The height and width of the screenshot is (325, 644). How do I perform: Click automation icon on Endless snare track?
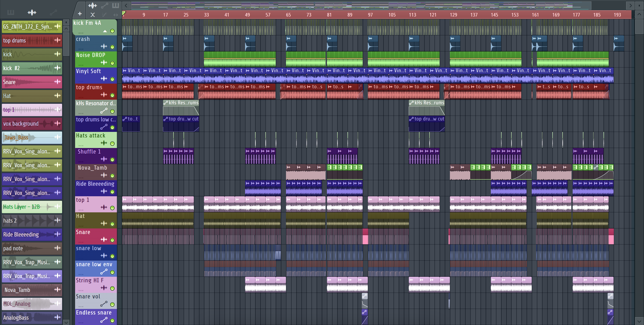104,320
